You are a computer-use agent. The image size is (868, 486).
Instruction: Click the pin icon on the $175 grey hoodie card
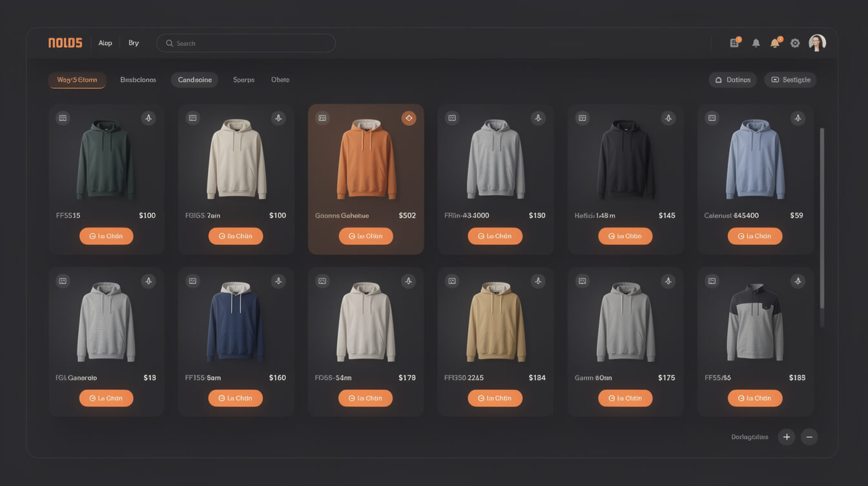point(668,280)
